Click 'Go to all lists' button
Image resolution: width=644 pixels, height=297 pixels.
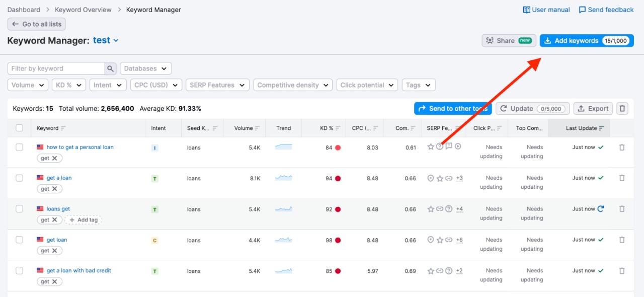(x=37, y=24)
